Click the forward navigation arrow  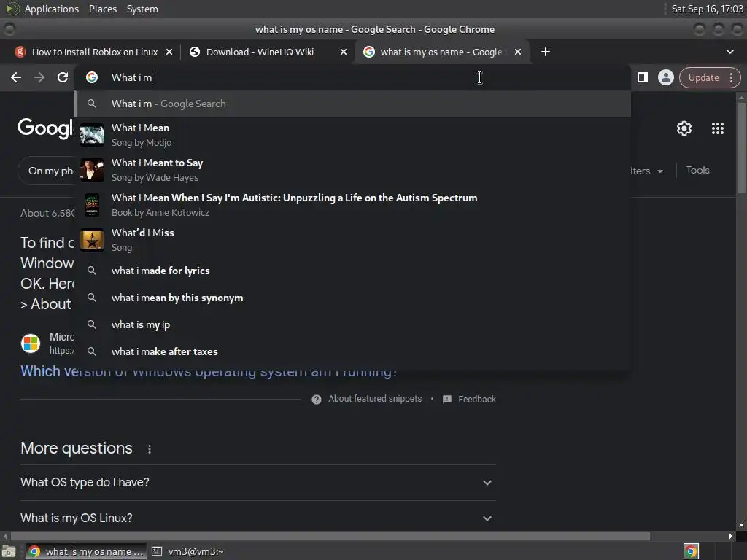point(39,77)
